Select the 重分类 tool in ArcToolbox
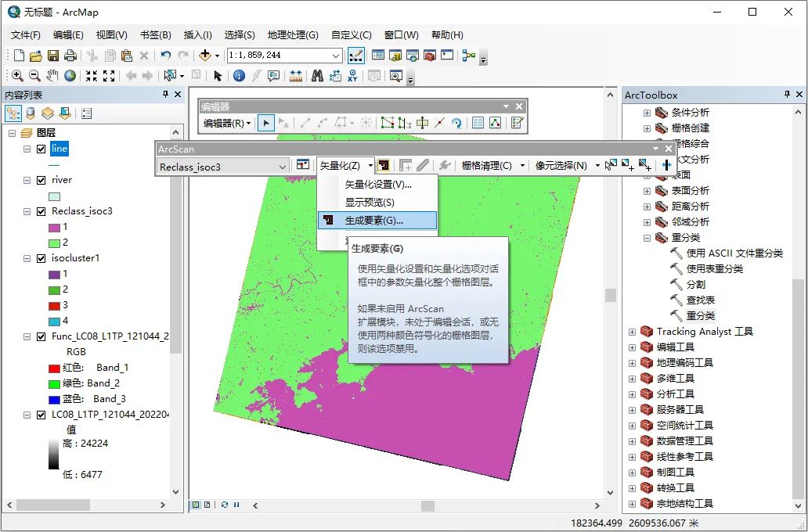Screen dimensions: 808x532 click(700, 316)
